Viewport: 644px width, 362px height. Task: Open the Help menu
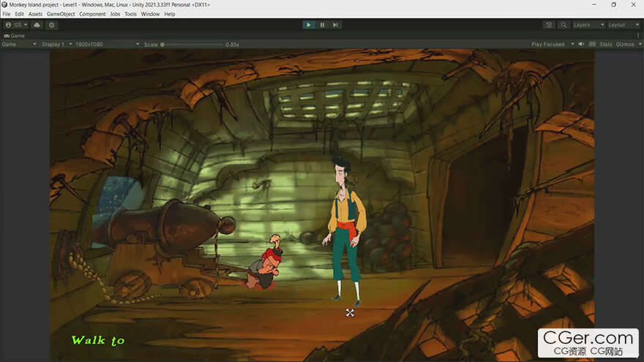point(170,14)
